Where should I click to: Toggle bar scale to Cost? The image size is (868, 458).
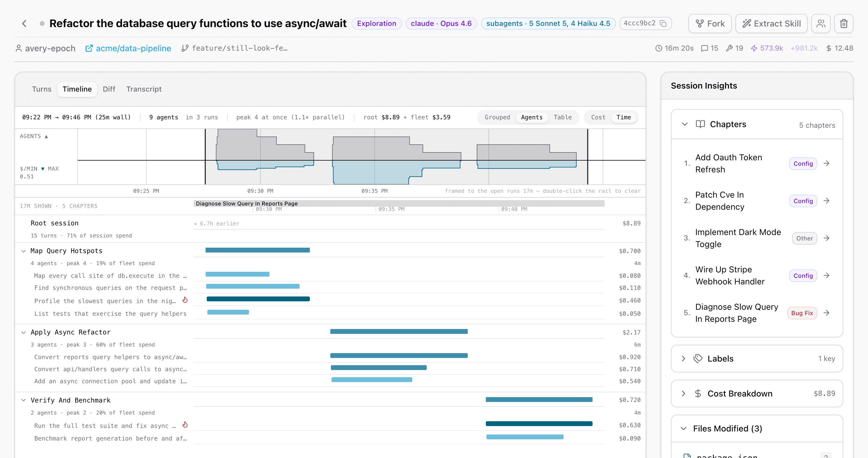(x=598, y=118)
